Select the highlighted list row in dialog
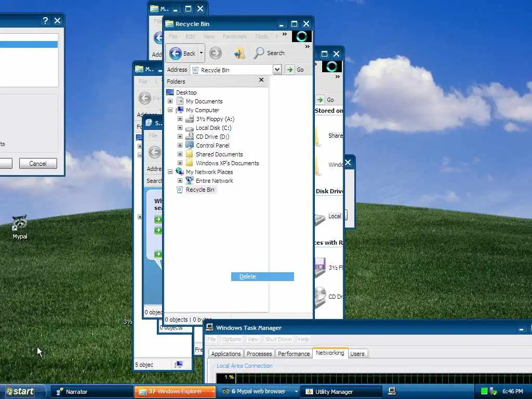532x399 pixels. [29, 45]
